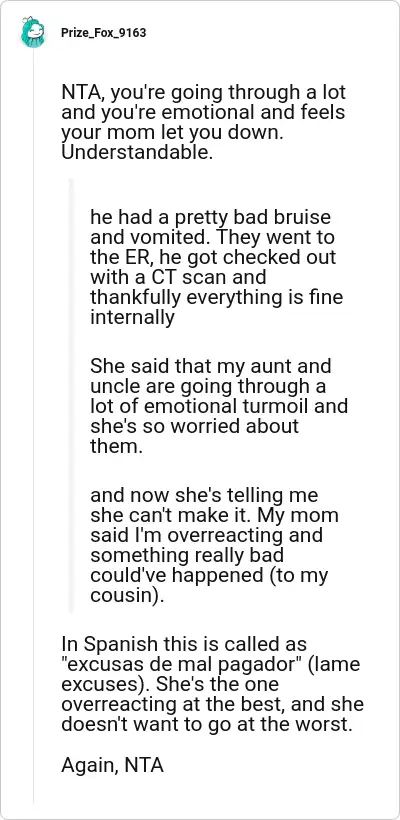Click "doesn't want to go at the worst."
This screenshot has width=400, height=820.
[203, 724]
